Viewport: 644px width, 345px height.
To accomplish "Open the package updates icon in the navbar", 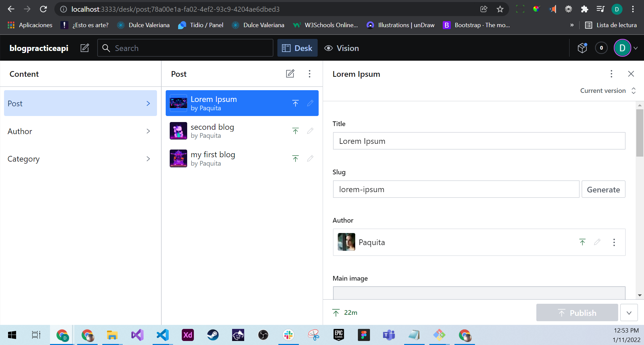I will (582, 48).
